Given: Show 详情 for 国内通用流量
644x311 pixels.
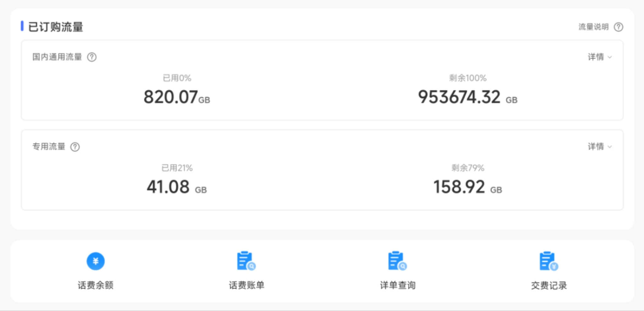Looking at the screenshot, I should (596, 57).
